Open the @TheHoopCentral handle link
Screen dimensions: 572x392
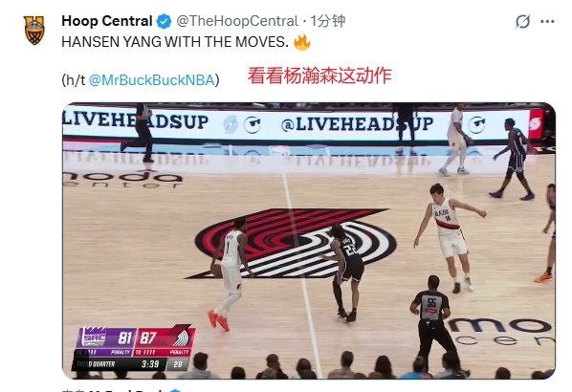click(x=237, y=21)
